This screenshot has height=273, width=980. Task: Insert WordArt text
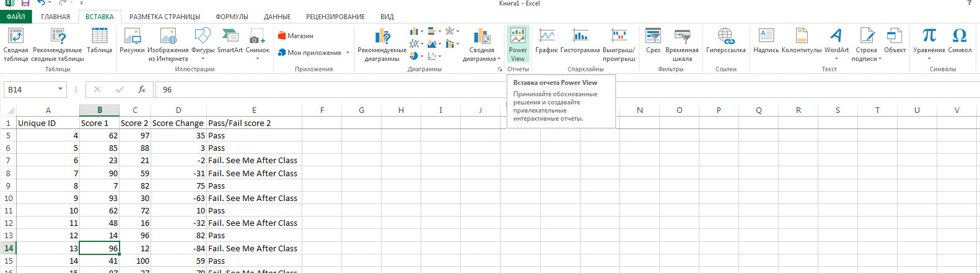[x=836, y=42]
